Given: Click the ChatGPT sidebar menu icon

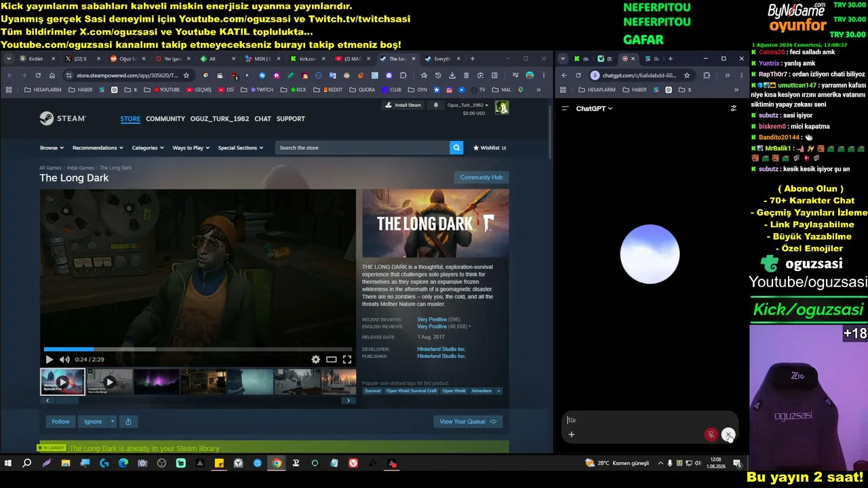Looking at the screenshot, I should point(565,108).
